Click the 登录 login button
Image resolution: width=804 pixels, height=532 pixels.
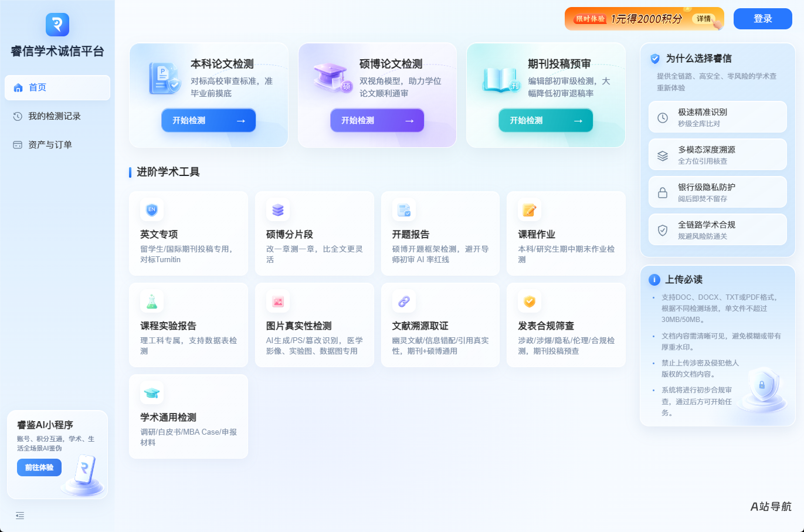tap(763, 19)
